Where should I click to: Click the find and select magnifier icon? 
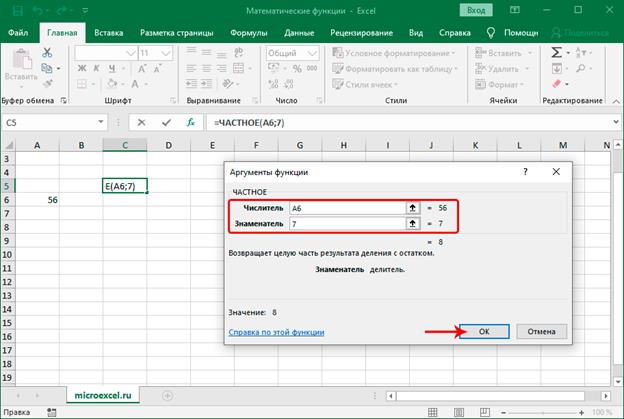point(581,68)
